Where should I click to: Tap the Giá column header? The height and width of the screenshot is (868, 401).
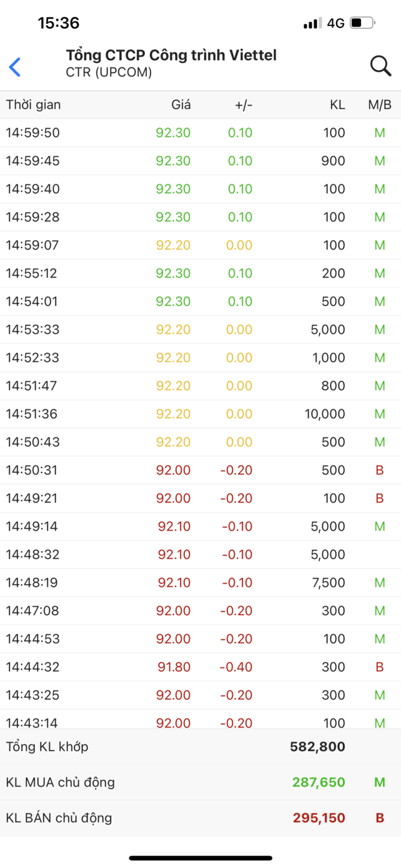pos(181,105)
